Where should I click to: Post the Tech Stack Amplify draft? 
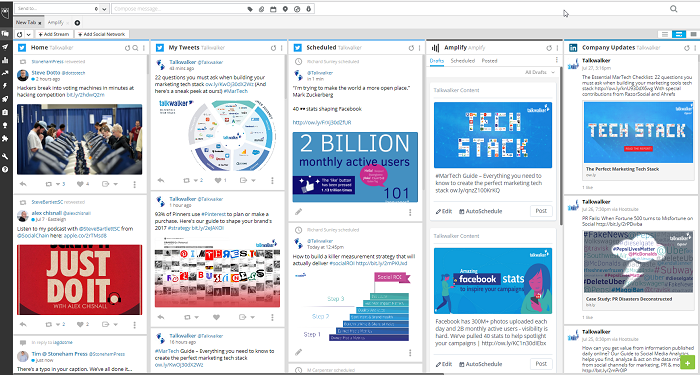coord(541,211)
